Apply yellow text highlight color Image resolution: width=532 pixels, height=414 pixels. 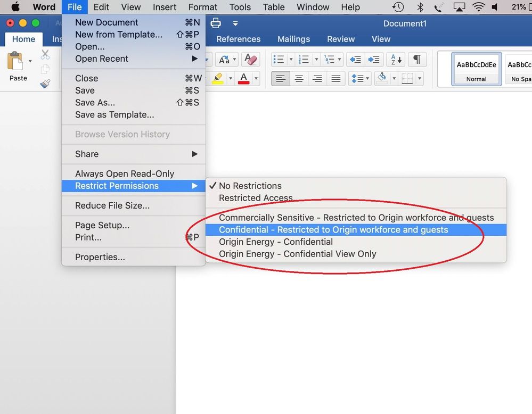[217, 79]
